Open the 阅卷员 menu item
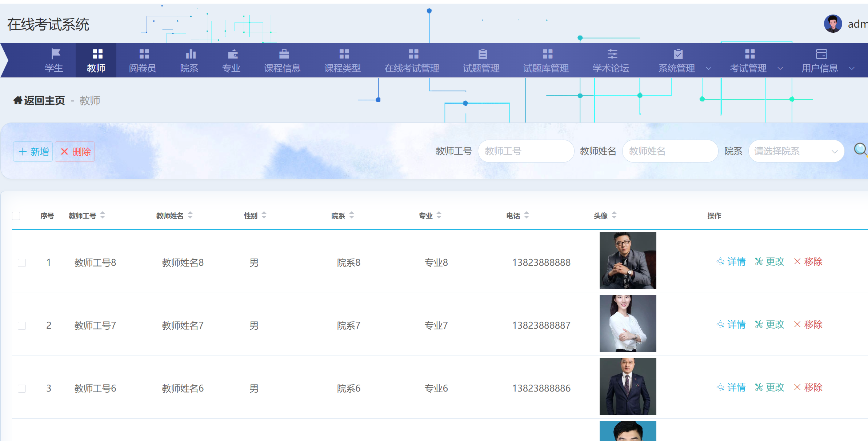868x441 pixels. [x=143, y=60]
